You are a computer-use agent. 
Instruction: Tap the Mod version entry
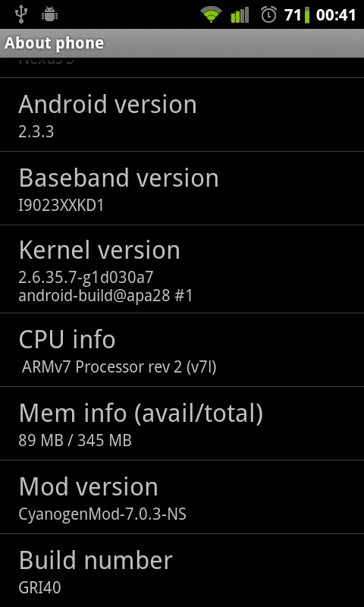point(182,497)
